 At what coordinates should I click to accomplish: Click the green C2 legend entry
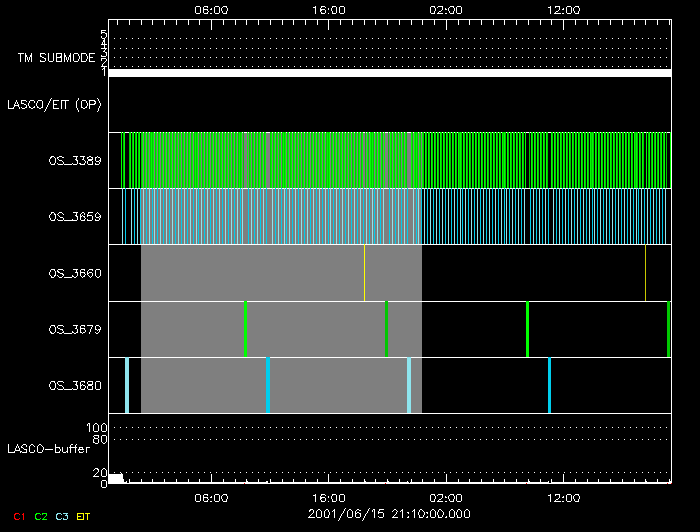[41, 515]
